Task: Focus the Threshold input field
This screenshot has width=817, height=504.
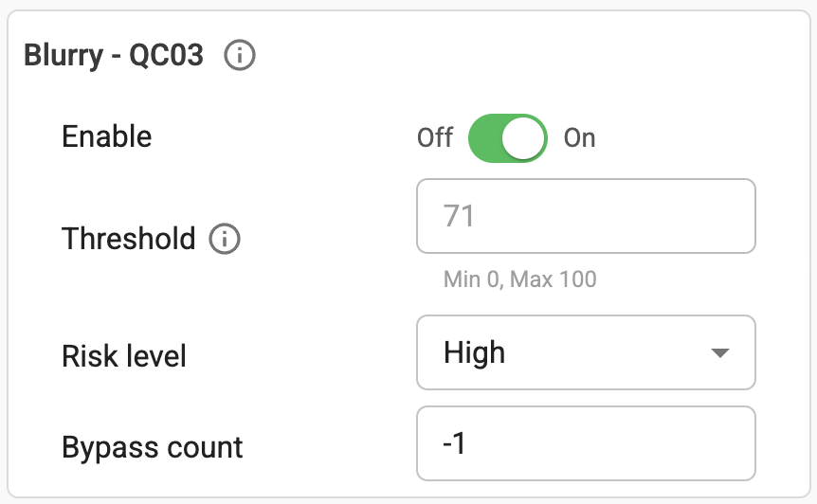Action: 586,217
